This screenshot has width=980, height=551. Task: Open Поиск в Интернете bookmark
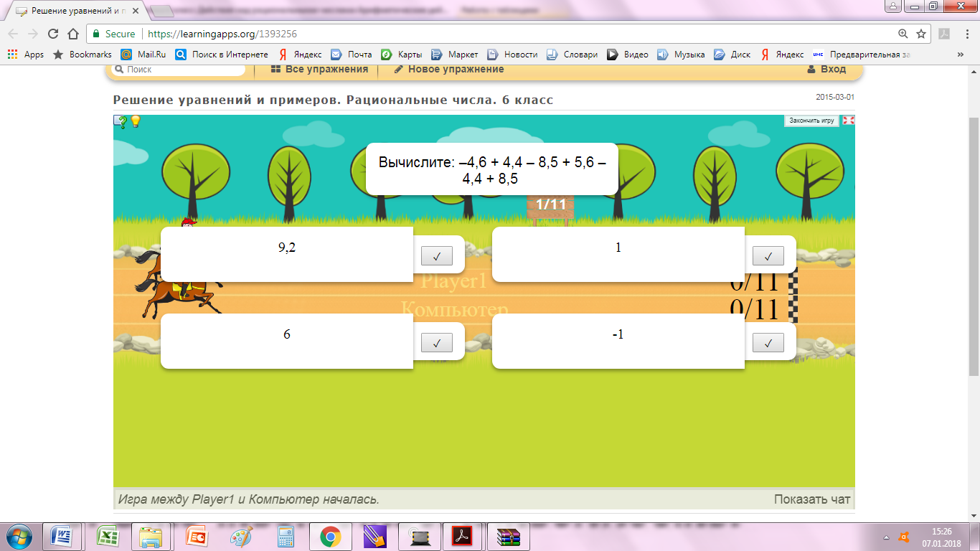point(222,55)
